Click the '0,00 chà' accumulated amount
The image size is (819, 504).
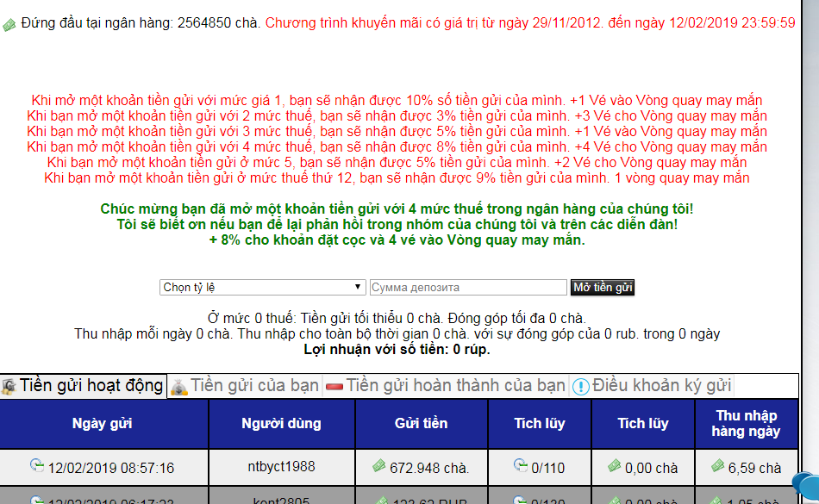click(652, 468)
